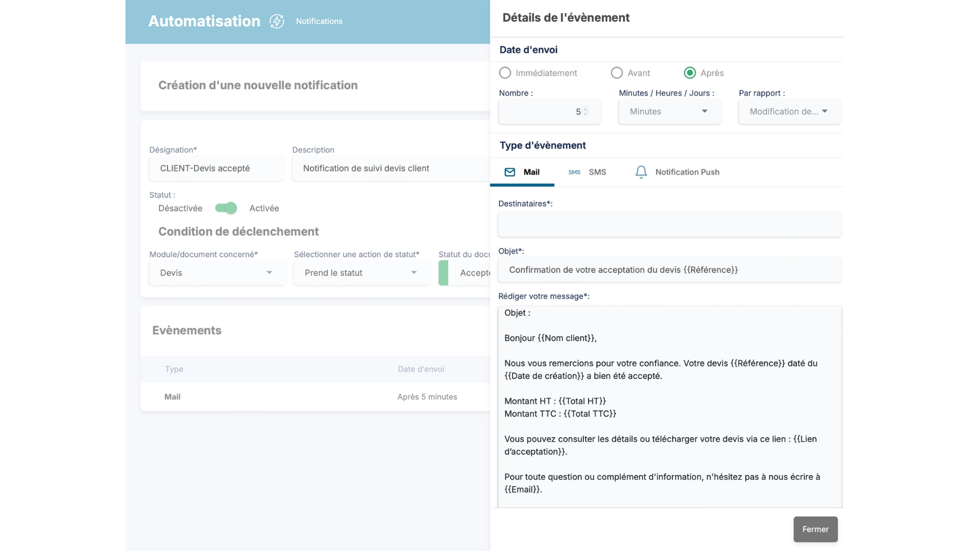Expand the Module/document concerné Devis dropdown

[217, 273]
